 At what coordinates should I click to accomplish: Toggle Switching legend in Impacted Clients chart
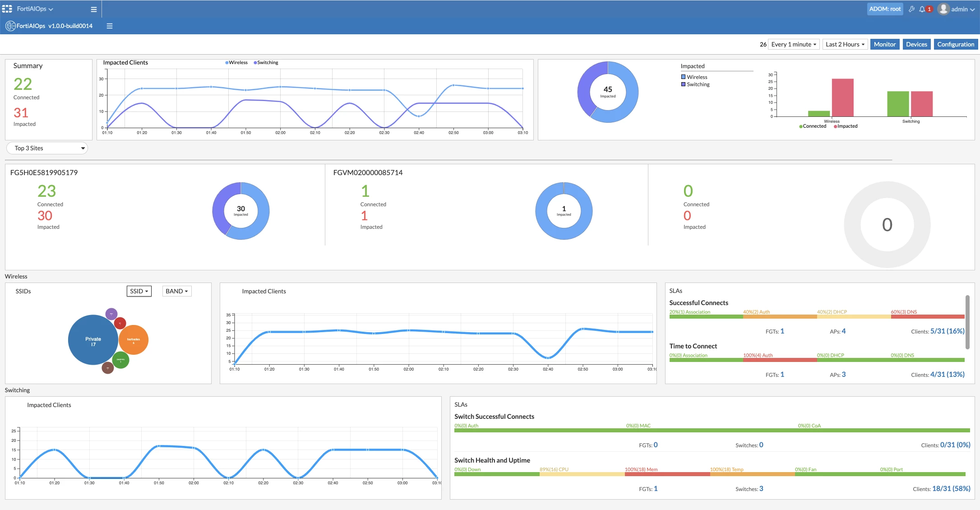(x=266, y=63)
